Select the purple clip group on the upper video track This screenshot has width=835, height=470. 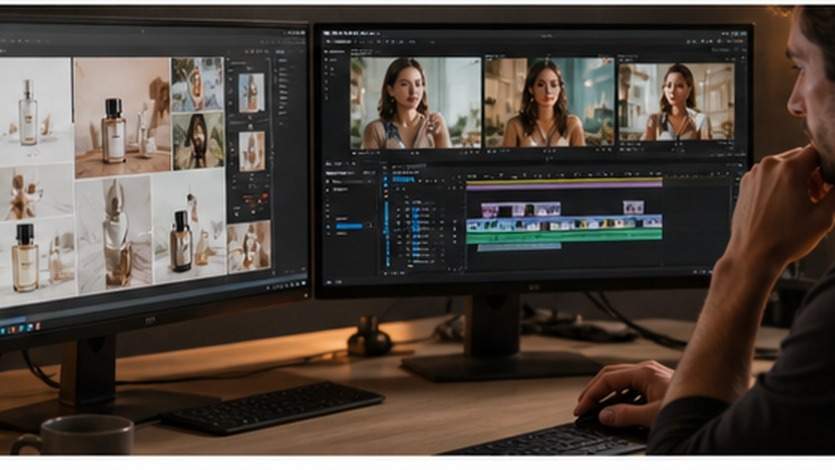[521, 209]
